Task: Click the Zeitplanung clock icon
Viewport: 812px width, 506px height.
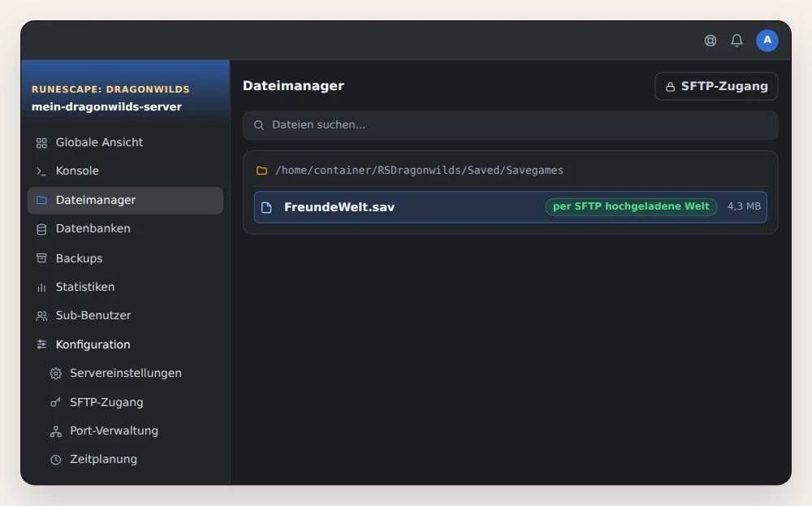Action: [56, 460]
